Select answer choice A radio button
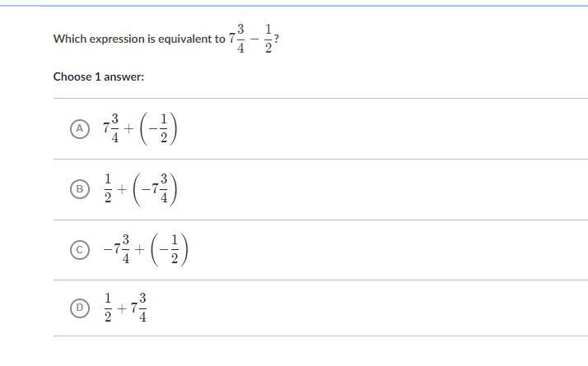Screen dimensions: 588x366 [80, 129]
